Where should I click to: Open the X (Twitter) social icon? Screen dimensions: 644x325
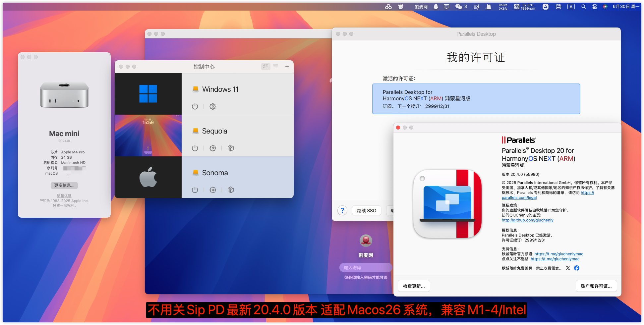pyautogui.click(x=568, y=268)
